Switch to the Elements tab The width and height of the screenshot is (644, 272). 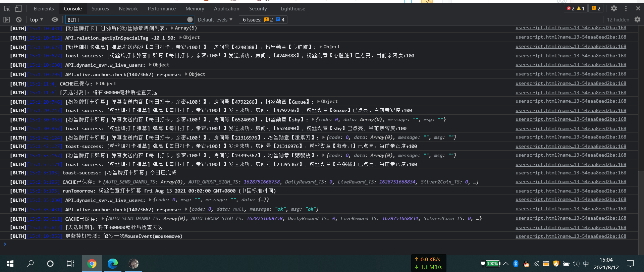[44, 9]
